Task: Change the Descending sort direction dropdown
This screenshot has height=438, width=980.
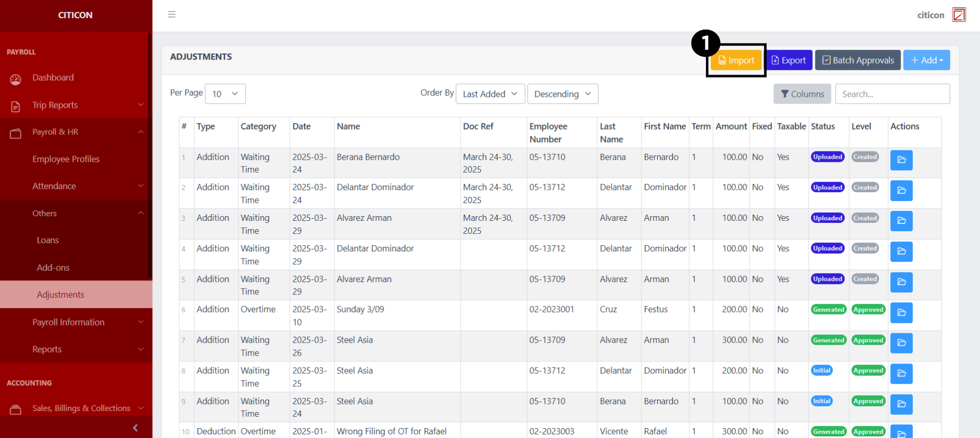Action: (562, 94)
